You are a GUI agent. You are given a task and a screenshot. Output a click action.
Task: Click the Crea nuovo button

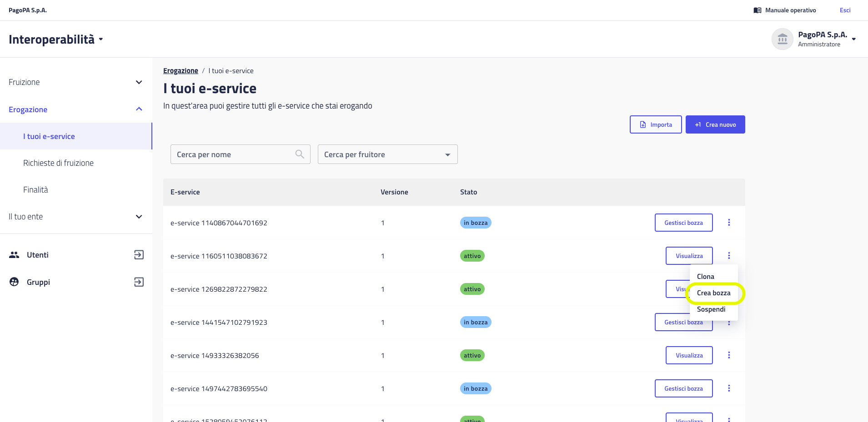pyautogui.click(x=715, y=124)
